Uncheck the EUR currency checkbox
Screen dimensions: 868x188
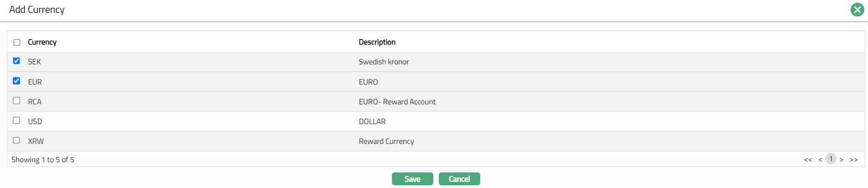(17, 81)
